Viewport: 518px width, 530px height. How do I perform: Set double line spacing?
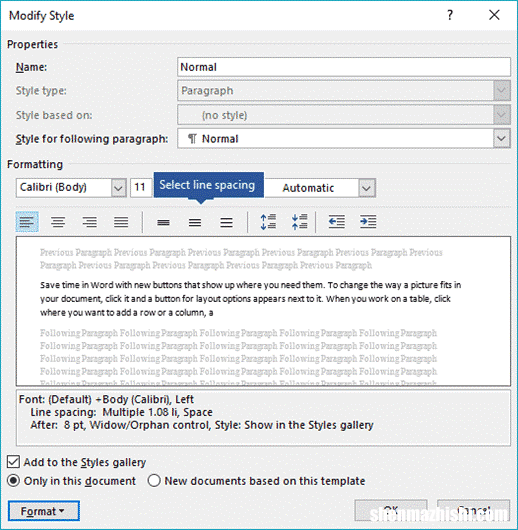coord(226,222)
